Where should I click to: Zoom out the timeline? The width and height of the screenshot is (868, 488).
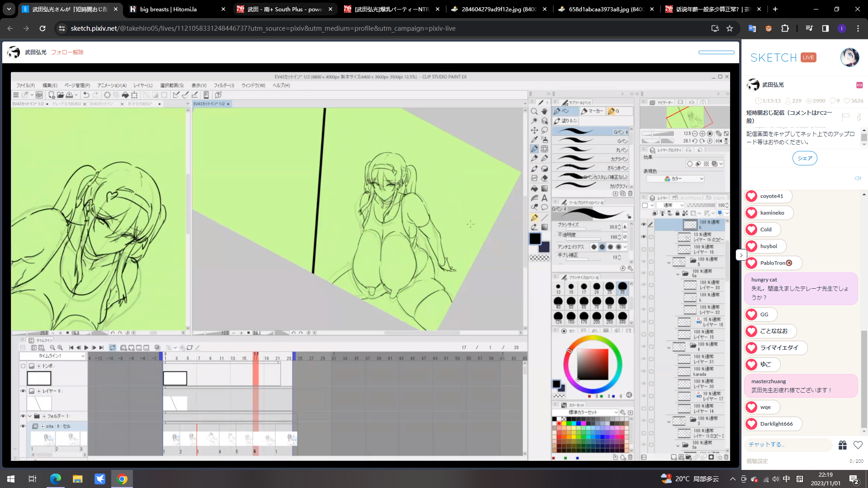pos(52,347)
